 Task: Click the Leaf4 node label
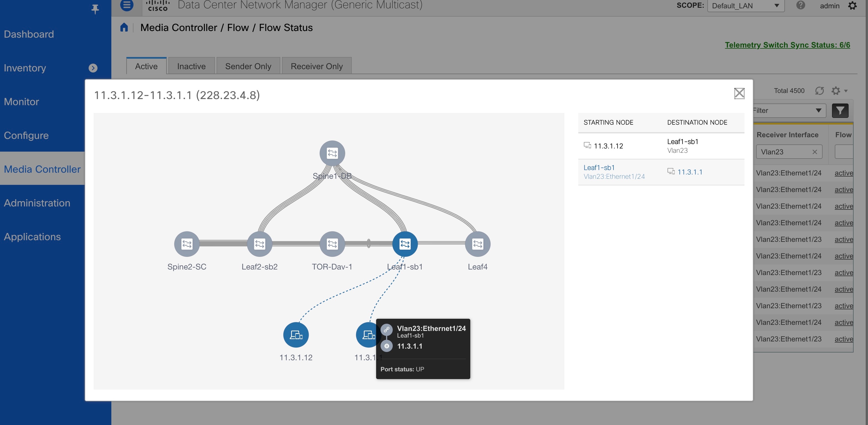pos(477,266)
